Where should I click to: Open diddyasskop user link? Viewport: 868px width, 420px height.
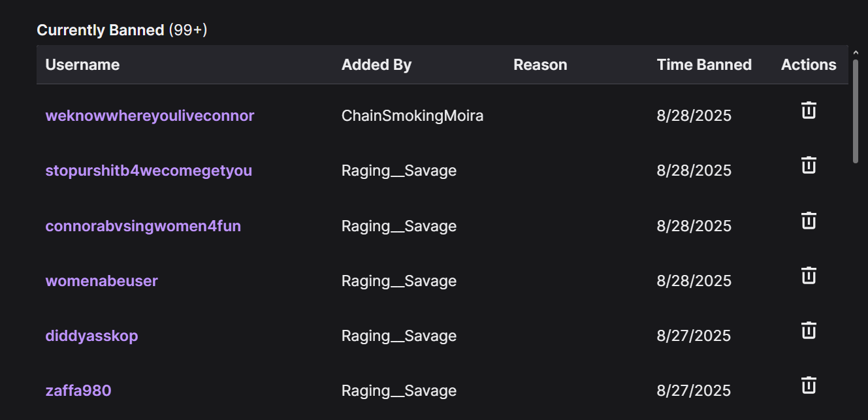point(91,336)
